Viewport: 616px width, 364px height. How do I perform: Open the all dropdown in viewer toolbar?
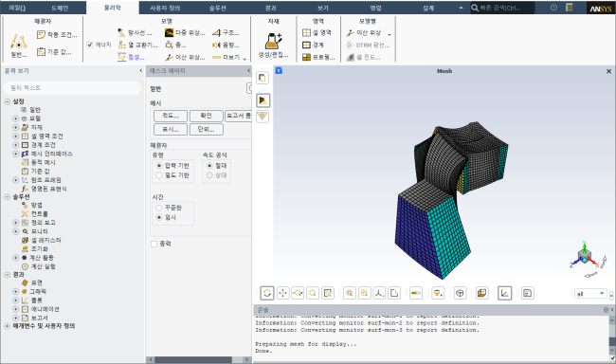click(590, 293)
